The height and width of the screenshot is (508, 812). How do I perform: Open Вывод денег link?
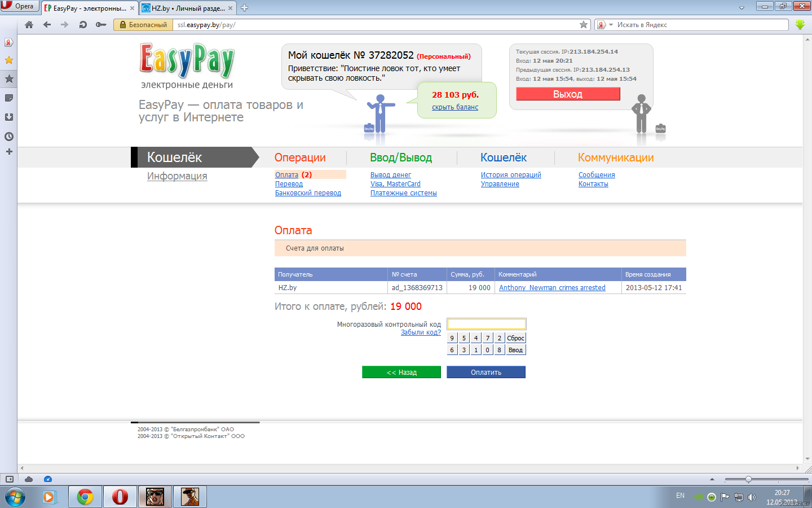point(391,175)
